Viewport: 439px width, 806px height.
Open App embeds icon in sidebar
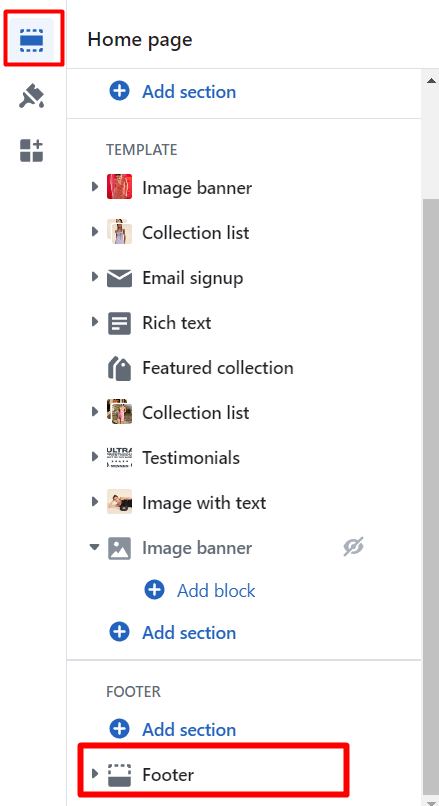click(x=32, y=151)
